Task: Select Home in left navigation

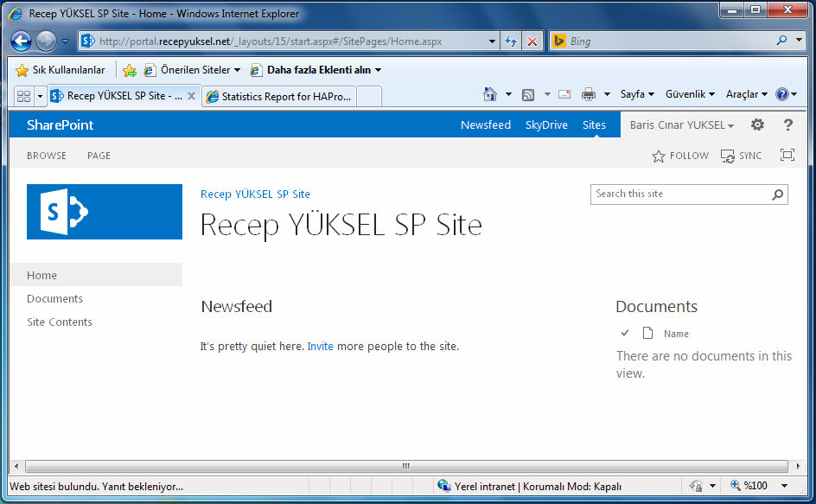Action: (x=96, y=275)
